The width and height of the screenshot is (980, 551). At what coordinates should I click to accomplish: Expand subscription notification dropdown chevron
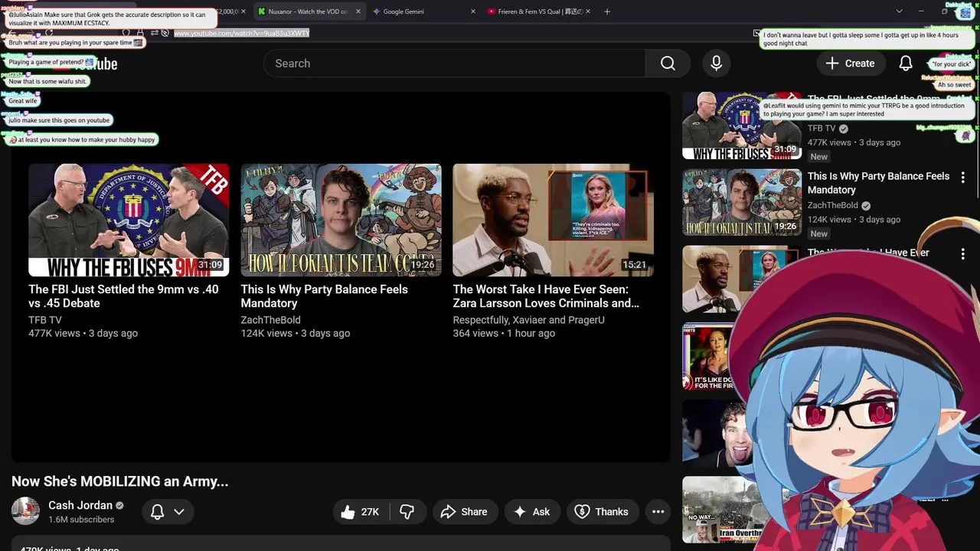click(x=179, y=512)
